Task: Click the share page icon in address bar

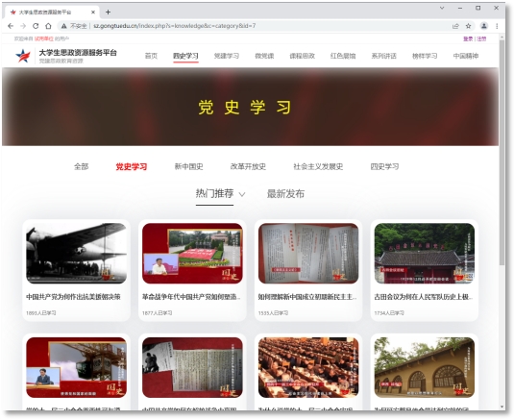Action: point(455,26)
